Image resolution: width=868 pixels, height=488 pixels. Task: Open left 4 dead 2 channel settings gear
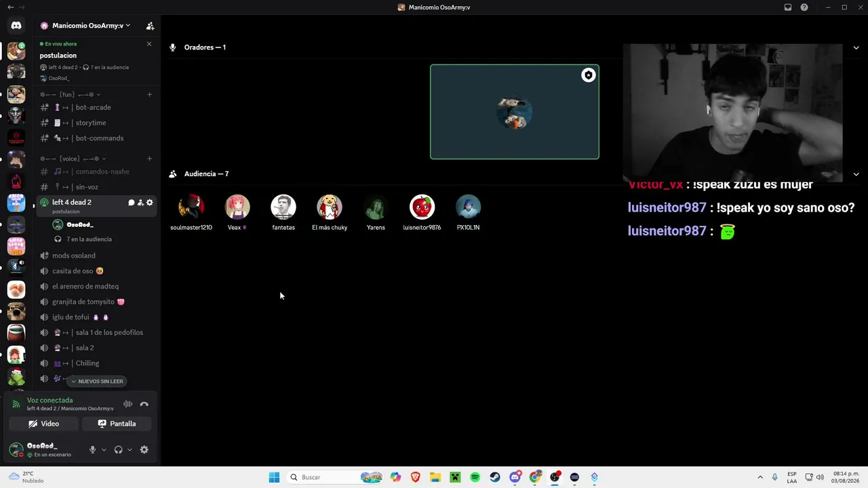(x=150, y=203)
